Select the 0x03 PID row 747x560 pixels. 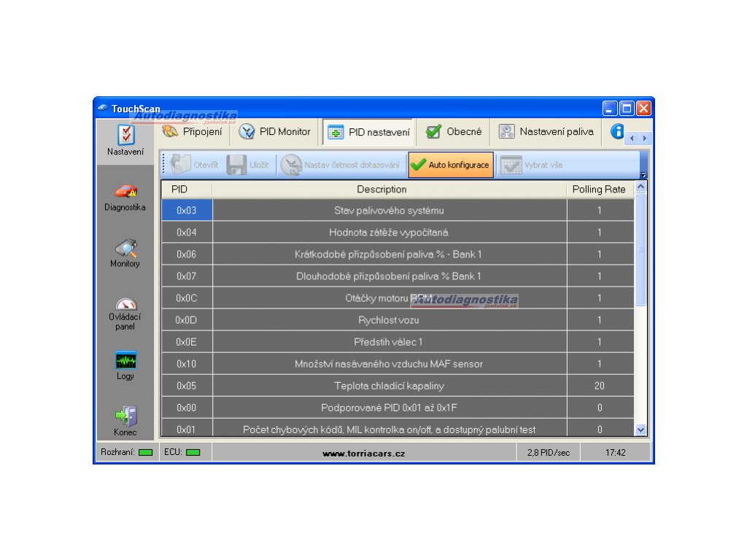tap(187, 211)
